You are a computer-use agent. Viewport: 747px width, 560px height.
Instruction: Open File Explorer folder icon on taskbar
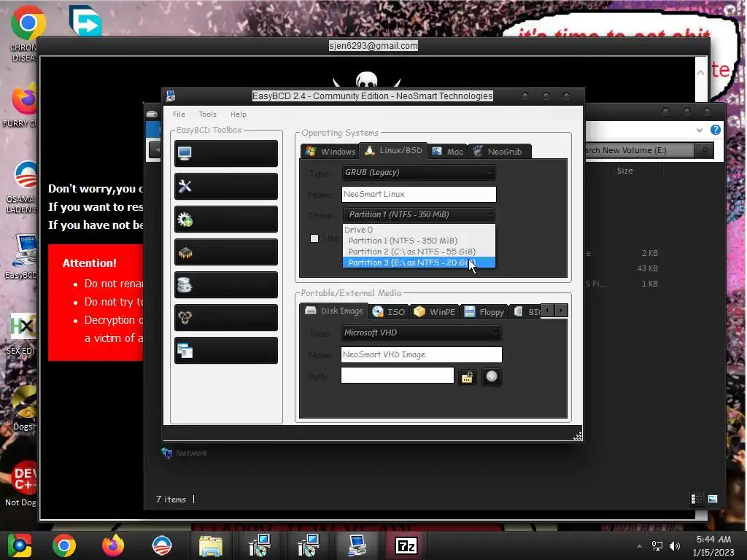(x=210, y=545)
